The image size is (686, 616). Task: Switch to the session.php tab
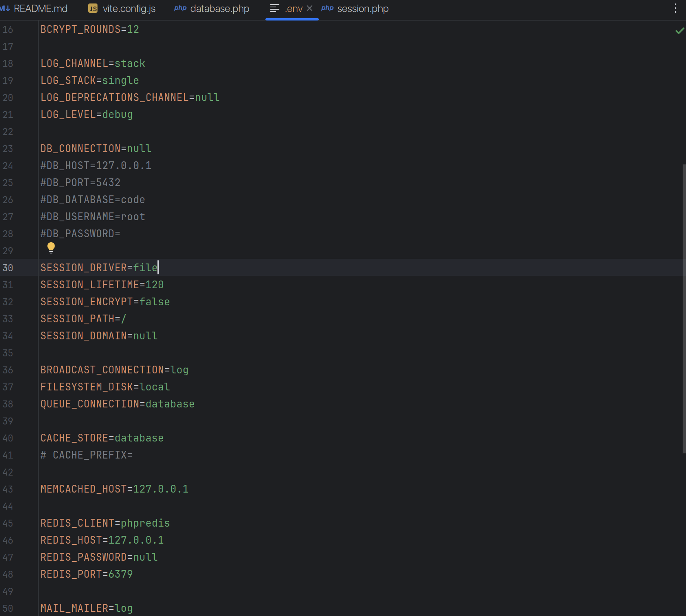[355, 9]
